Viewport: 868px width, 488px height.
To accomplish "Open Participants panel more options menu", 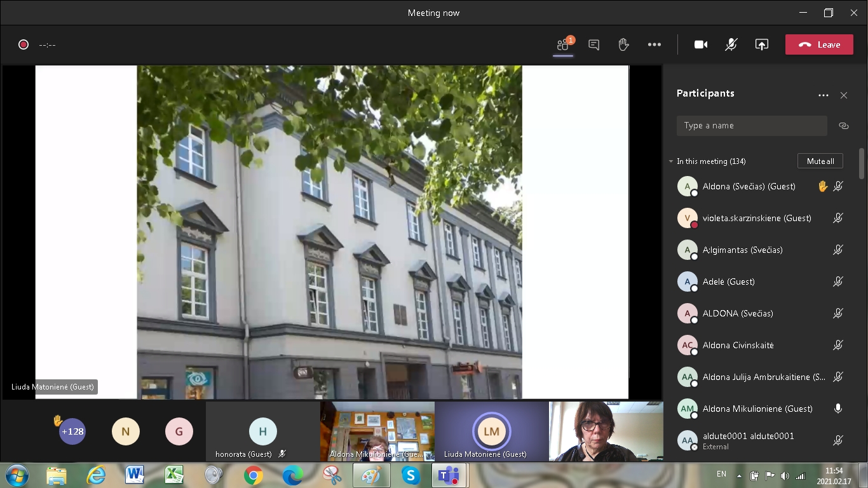I will [823, 95].
